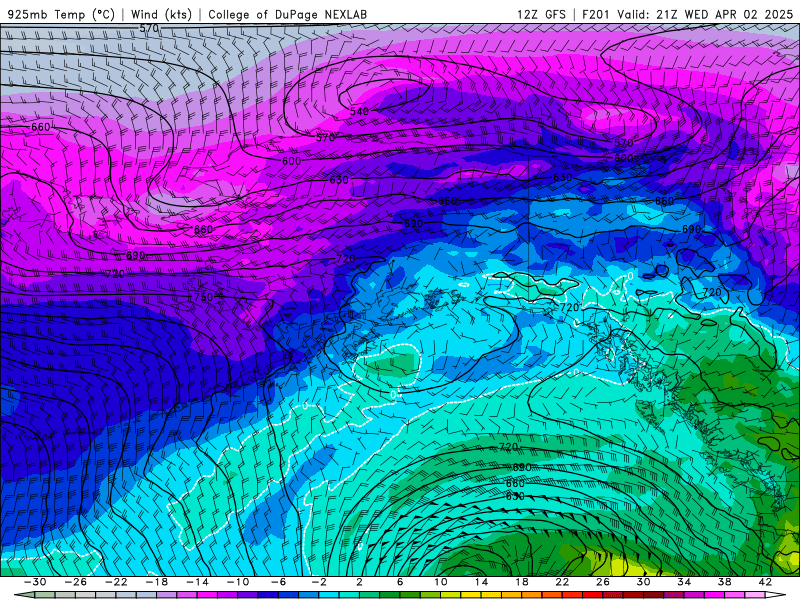Click the -26 value on temperature legend
The image size is (800, 600).
click(76, 582)
